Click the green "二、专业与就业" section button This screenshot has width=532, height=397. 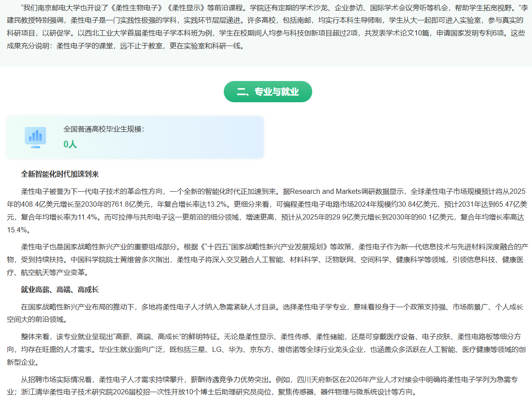pos(268,92)
